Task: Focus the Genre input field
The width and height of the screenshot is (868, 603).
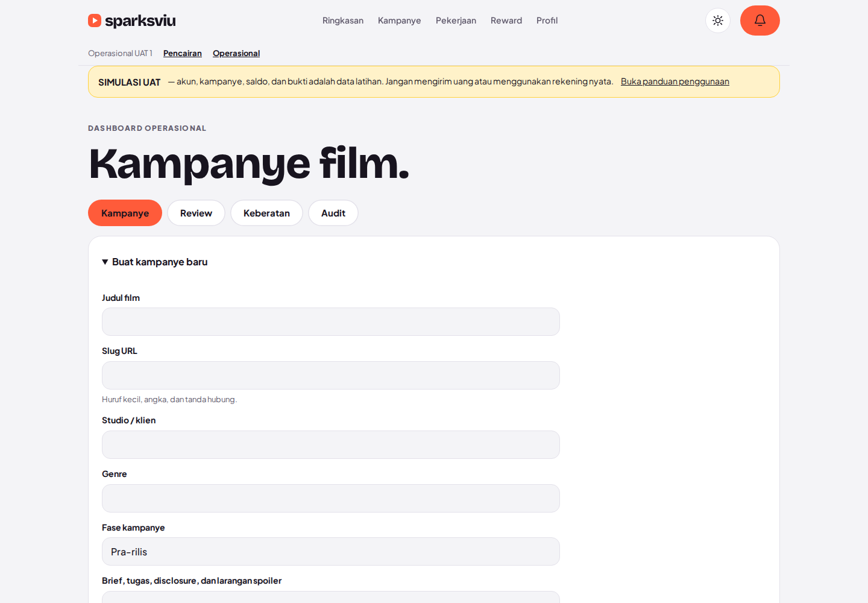Action: 331,498
